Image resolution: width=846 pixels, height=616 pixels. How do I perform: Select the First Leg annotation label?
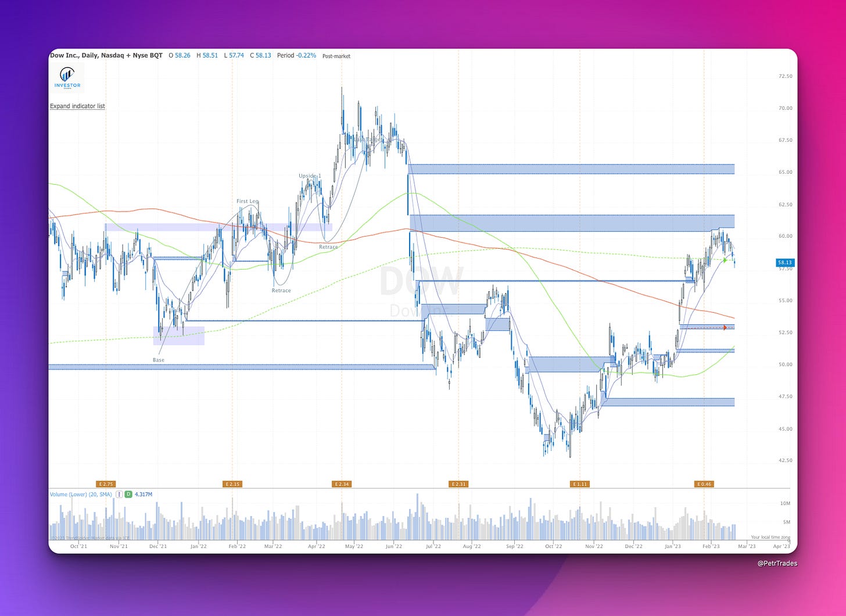[x=248, y=202]
